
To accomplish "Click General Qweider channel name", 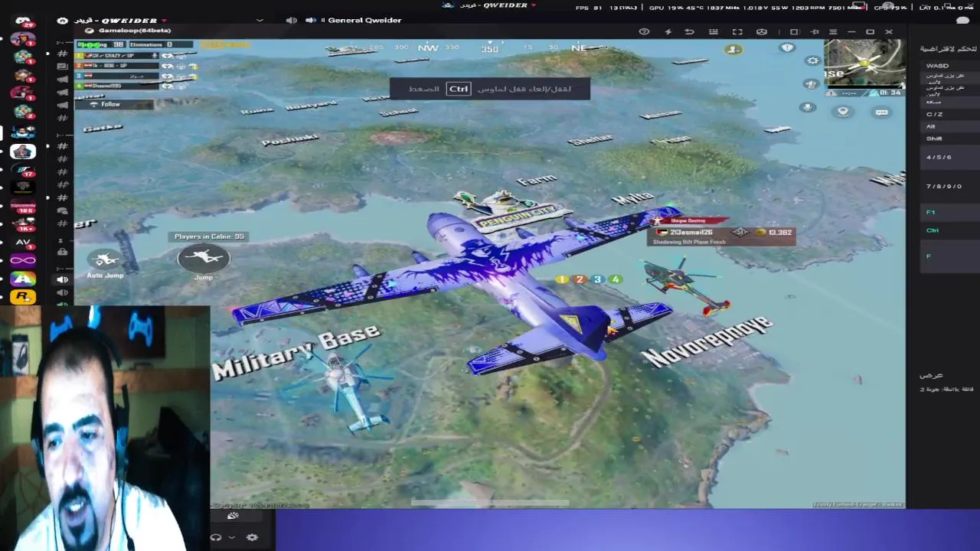I will (364, 20).
